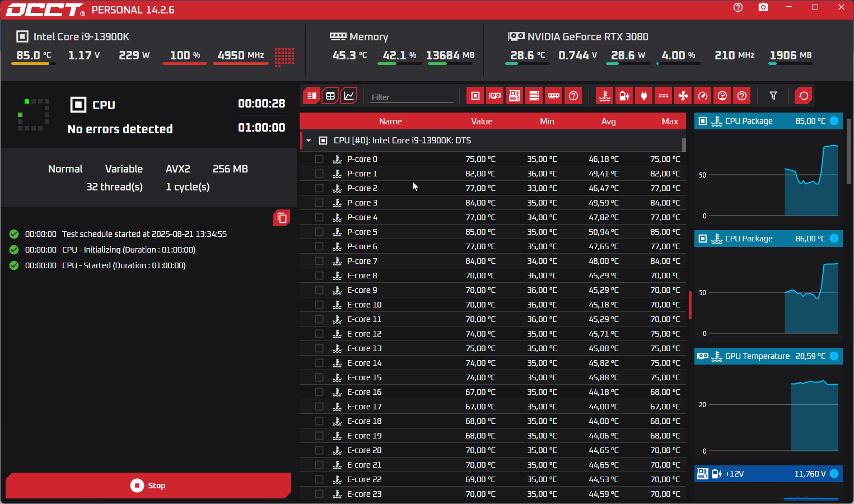The image size is (854, 504).
Task: Filter sensors by current type icon
Action: 664,96
